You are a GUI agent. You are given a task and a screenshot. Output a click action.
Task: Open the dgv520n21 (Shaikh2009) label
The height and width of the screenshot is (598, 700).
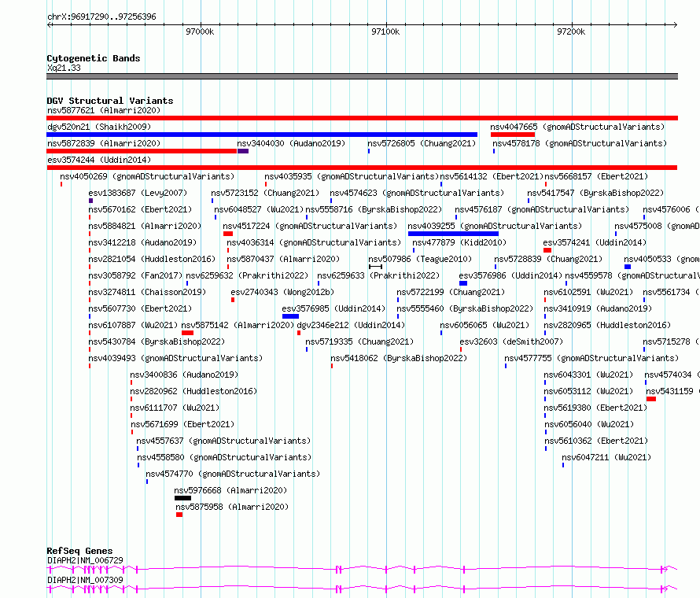click(99, 127)
